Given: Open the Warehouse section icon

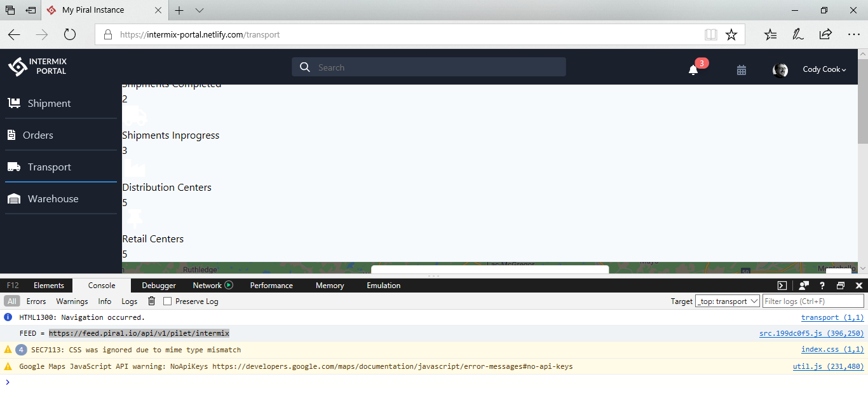Looking at the screenshot, I should (13, 198).
